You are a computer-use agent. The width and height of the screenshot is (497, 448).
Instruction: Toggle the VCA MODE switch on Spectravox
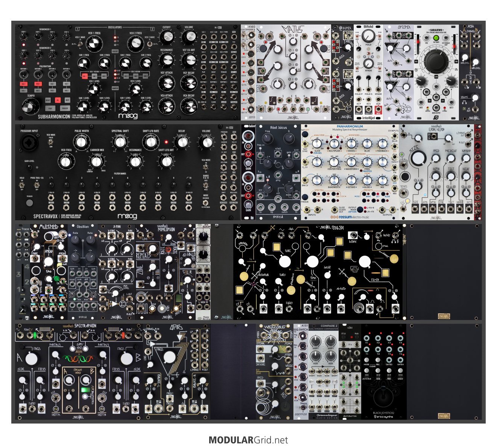coord(206,168)
